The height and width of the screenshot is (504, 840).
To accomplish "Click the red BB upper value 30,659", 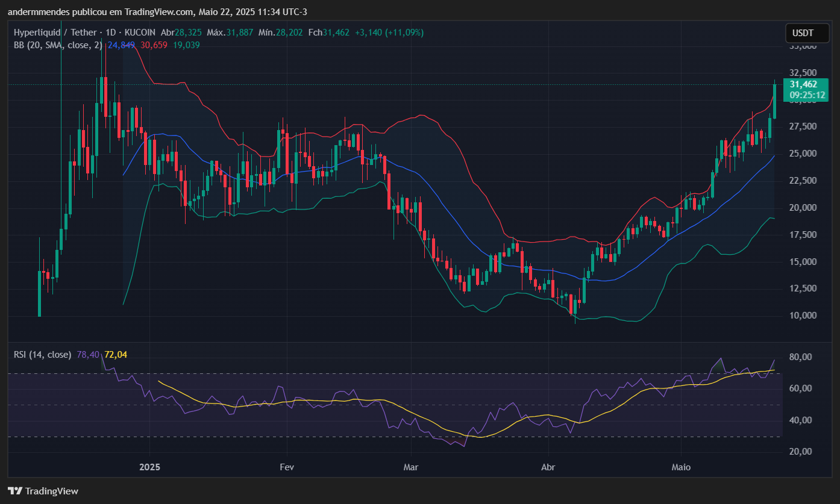I will pyautogui.click(x=154, y=45).
